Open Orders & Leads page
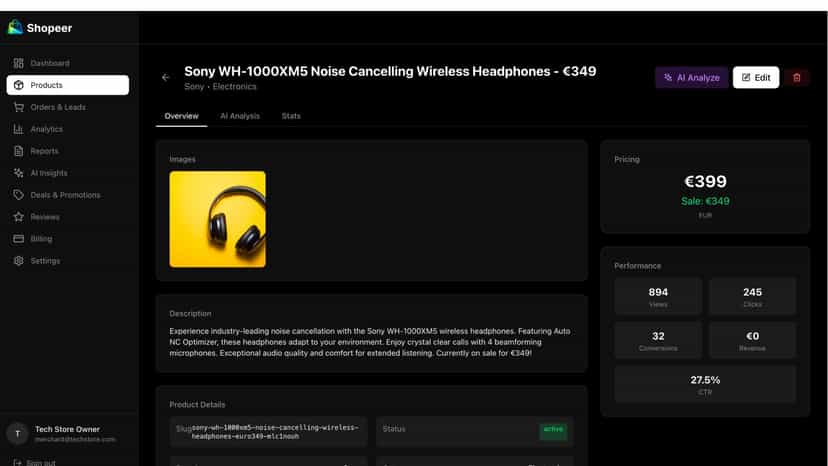The width and height of the screenshot is (828, 466). click(x=68, y=107)
